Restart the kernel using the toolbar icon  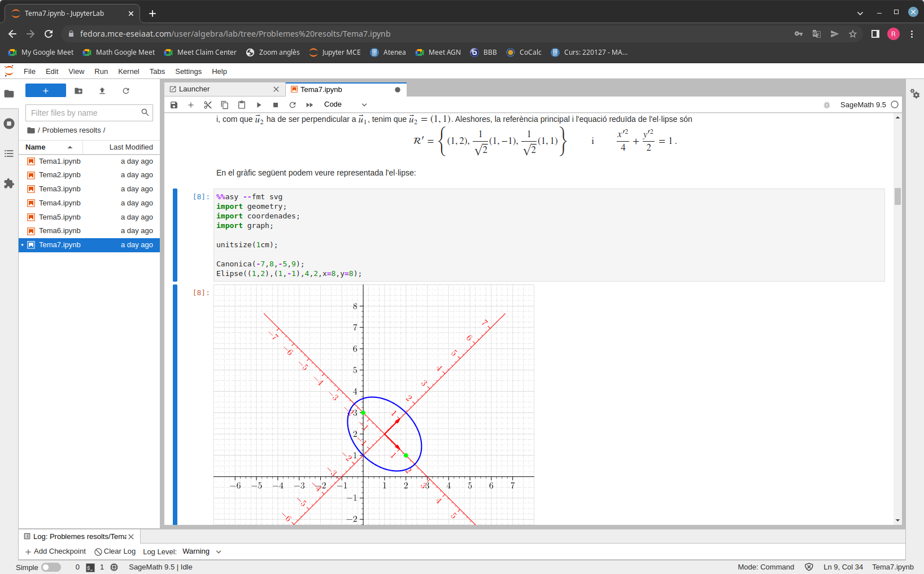pos(293,105)
